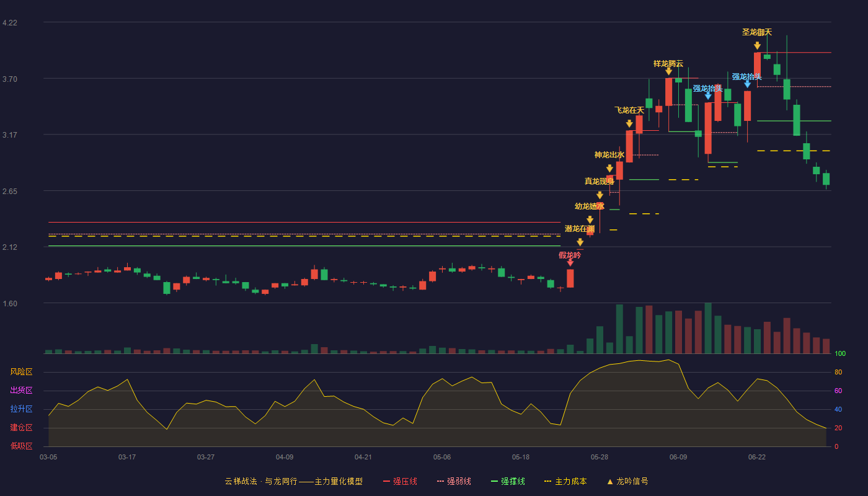
Task: Click the green 100 indicator axis value
Action: coord(840,353)
